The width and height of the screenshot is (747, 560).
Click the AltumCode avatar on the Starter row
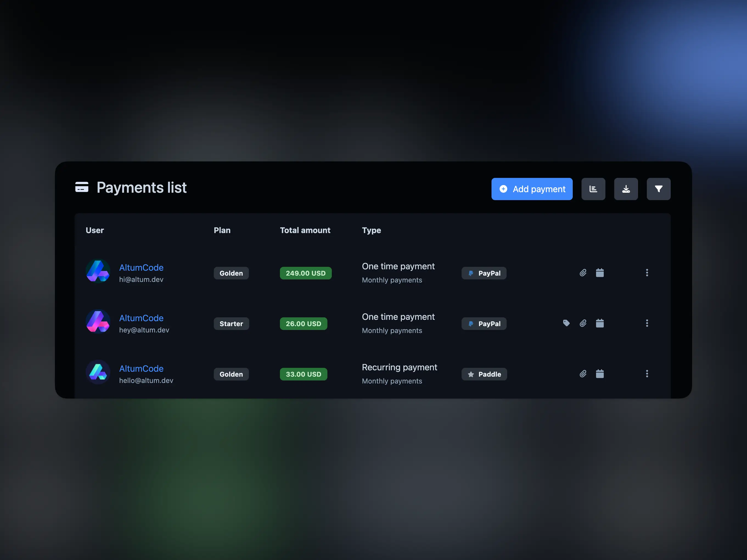(98, 321)
